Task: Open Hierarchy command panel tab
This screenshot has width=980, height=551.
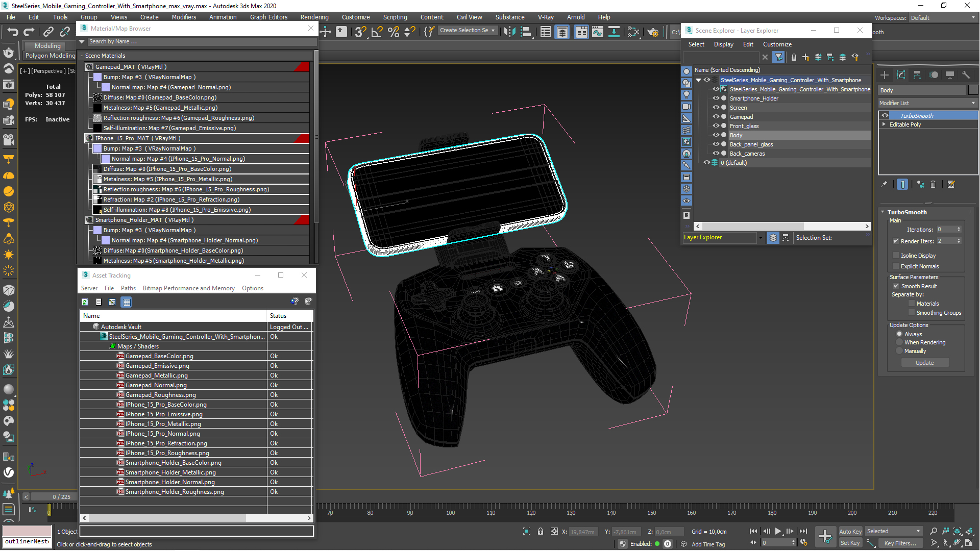Action: click(x=917, y=75)
